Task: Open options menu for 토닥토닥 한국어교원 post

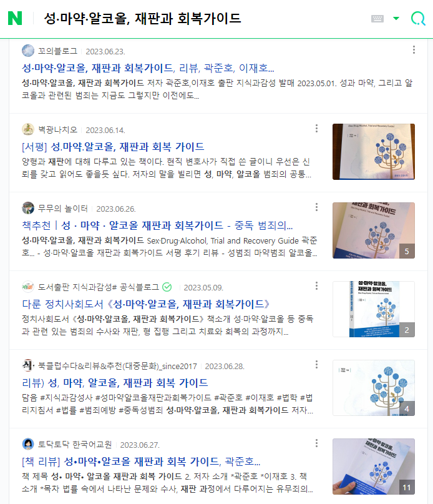Action: (x=316, y=443)
